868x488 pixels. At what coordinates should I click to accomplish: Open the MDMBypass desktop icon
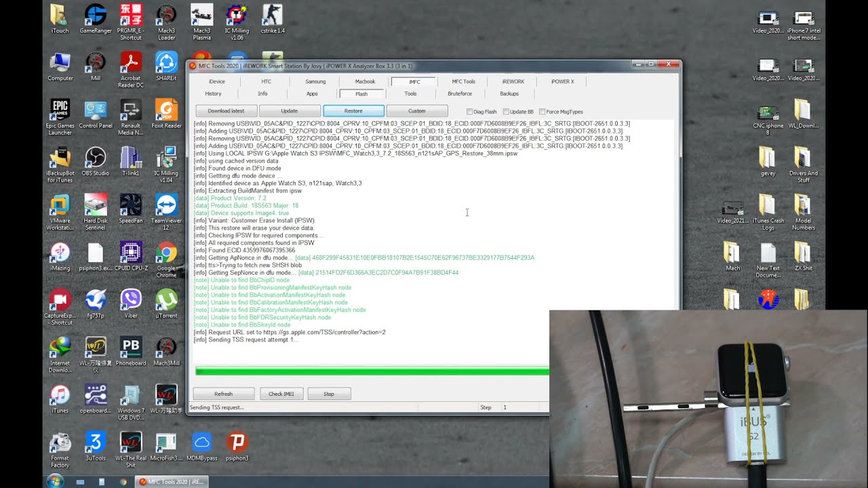pyautogui.click(x=202, y=447)
